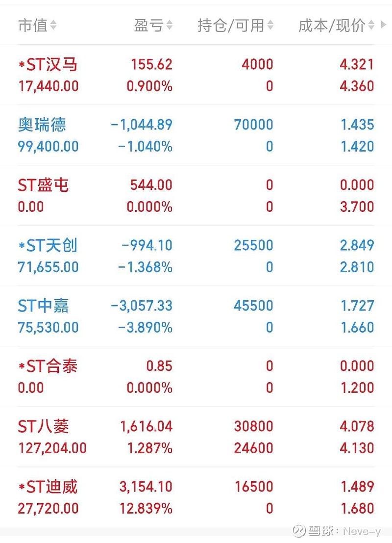Select the 盈亏 column header
This screenshot has height=543, width=392.
point(149,25)
